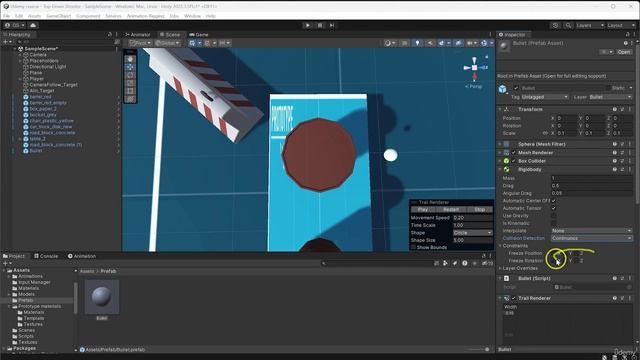
Task: Open Interpolate dropdown set to None
Action: 591,231
